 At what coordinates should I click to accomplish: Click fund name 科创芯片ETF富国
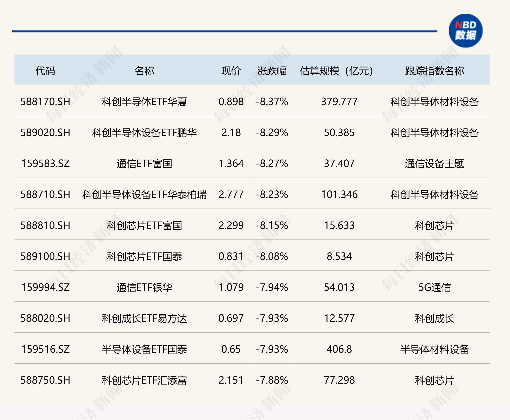144,225
